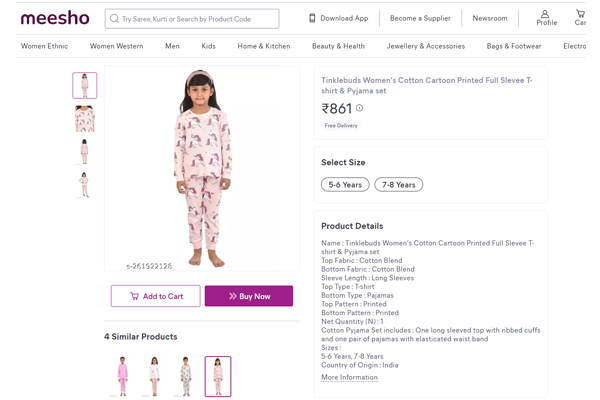Click the Become a Supplier link
The width and height of the screenshot is (600, 400).
tap(420, 18)
